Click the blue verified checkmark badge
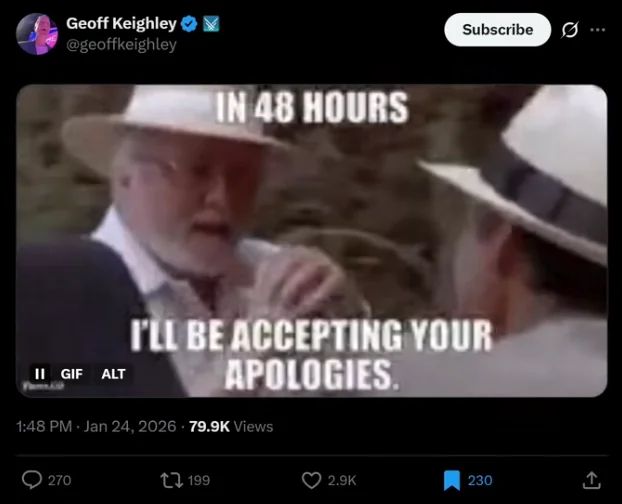Viewport: 622px width, 504px height. (189, 24)
